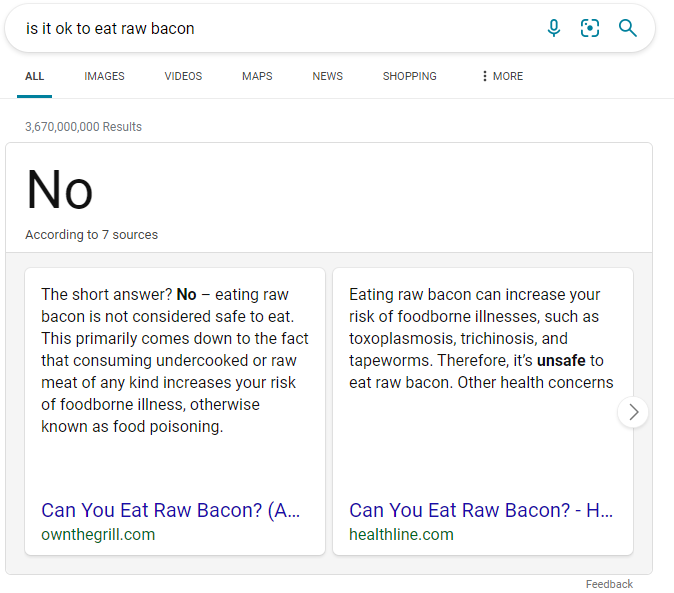Open the Videos tab
674x593 pixels.
point(183,76)
